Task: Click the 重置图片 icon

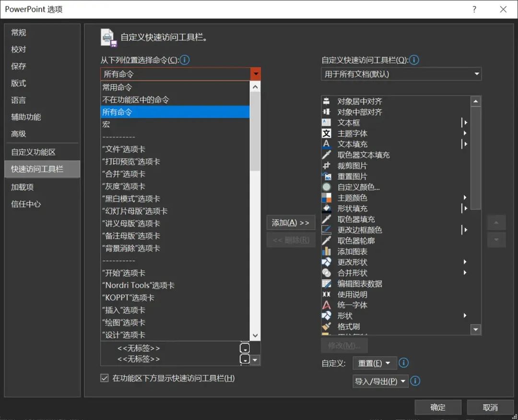Action: click(327, 176)
